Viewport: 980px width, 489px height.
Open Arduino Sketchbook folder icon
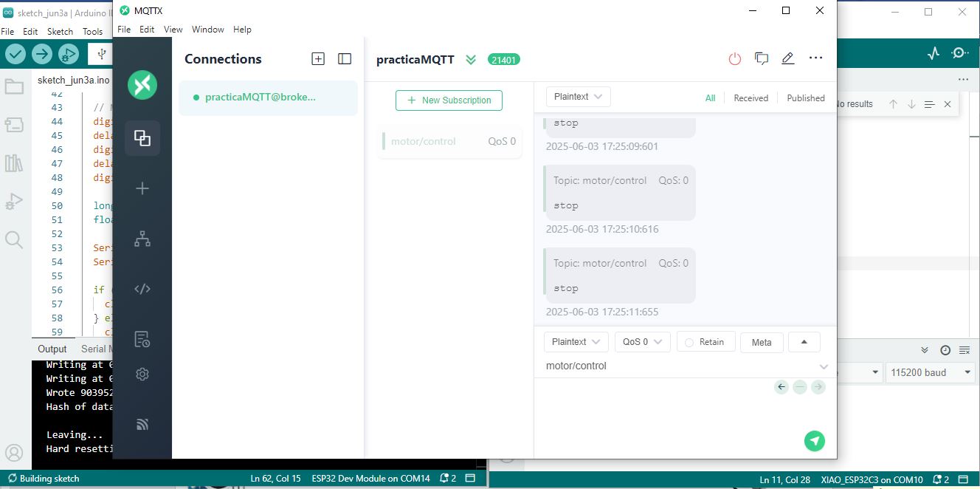tap(14, 87)
